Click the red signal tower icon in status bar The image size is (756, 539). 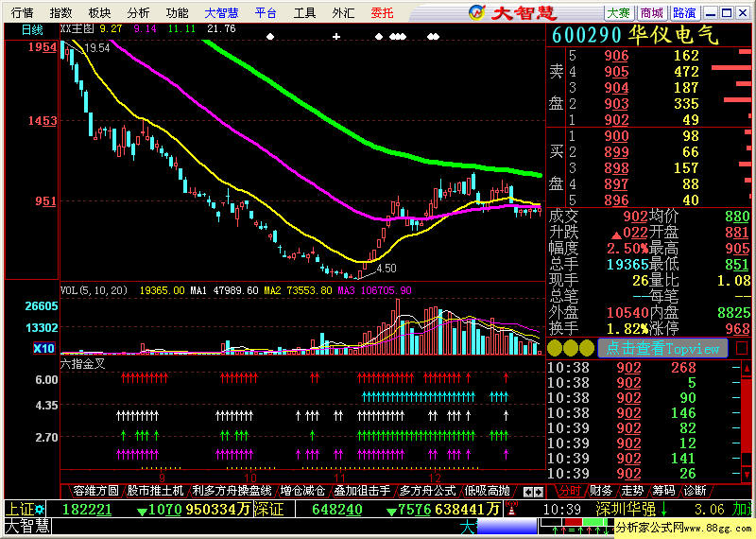(511, 509)
